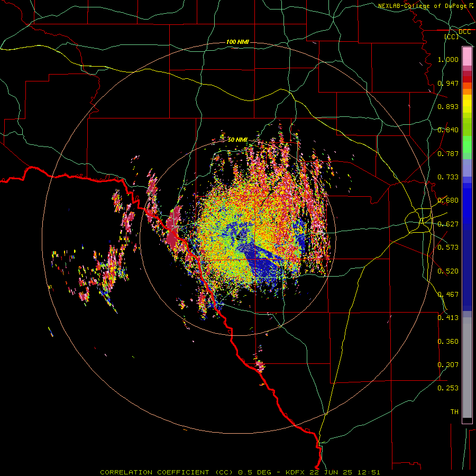Click the 0.573 legend value
476x476 pixels.
coord(448,248)
